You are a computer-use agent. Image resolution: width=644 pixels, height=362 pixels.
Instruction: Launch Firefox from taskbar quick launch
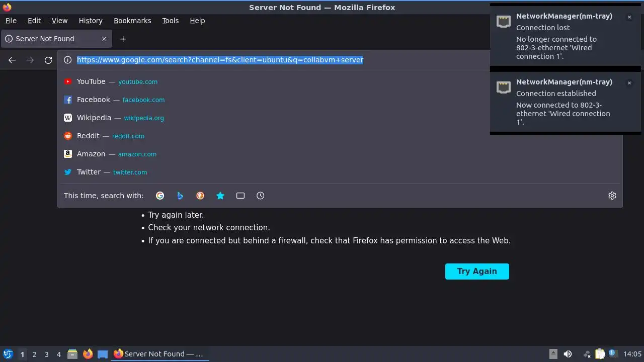tap(88, 354)
